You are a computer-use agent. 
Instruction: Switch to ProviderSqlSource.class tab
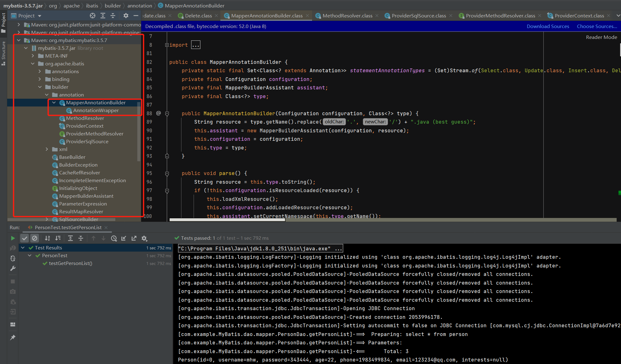418,16
